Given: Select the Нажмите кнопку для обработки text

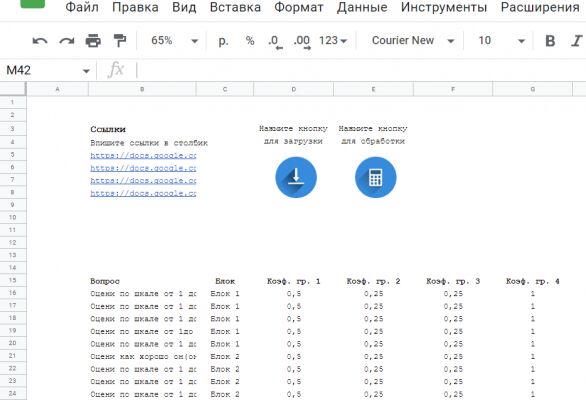Looking at the screenshot, I should (x=373, y=135).
